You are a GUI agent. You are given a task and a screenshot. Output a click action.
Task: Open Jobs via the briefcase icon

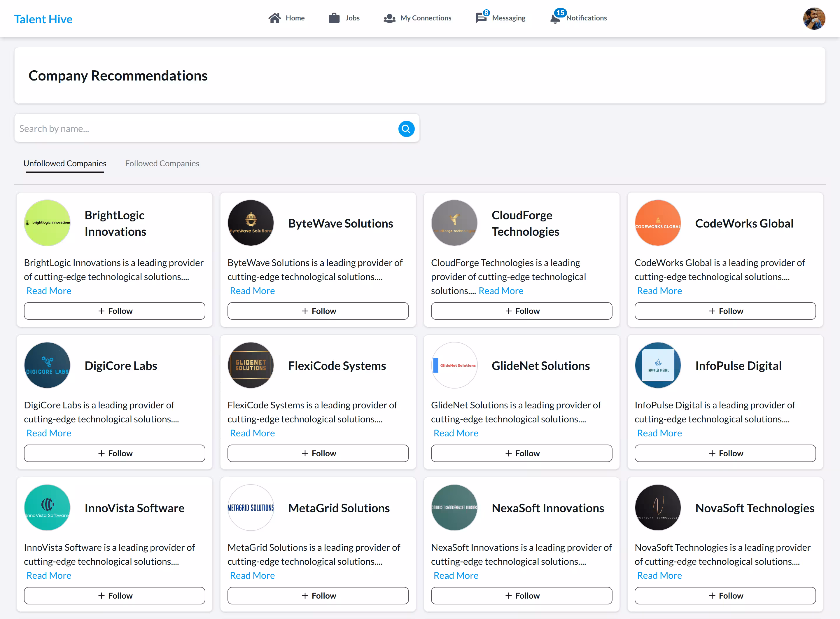pyautogui.click(x=334, y=18)
